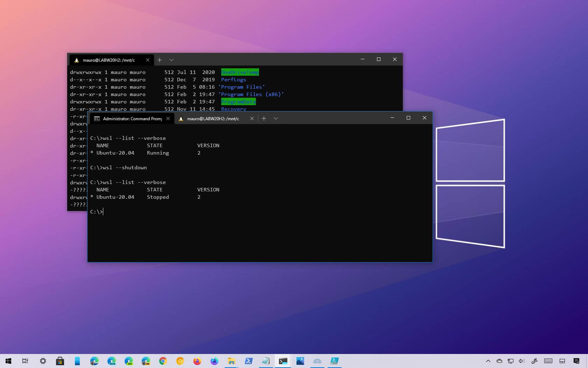The width and height of the screenshot is (588, 368).
Task: Click the Start menu button
Action: click(8, 361)
